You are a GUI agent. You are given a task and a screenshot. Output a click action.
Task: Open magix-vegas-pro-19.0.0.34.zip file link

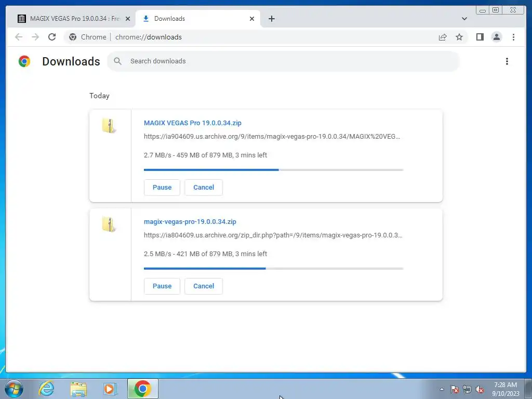[190, 221]
